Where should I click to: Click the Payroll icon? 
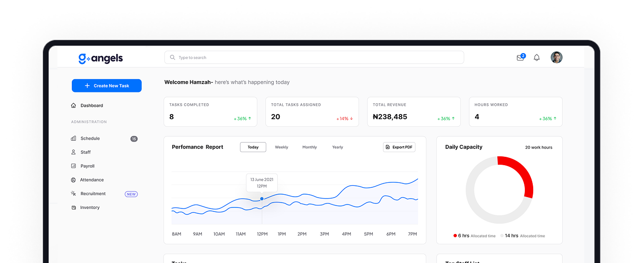click(x=73, y=166)
